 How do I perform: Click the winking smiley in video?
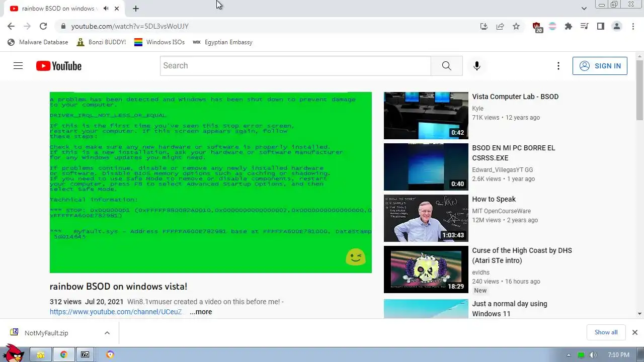[x=356, y=257]
